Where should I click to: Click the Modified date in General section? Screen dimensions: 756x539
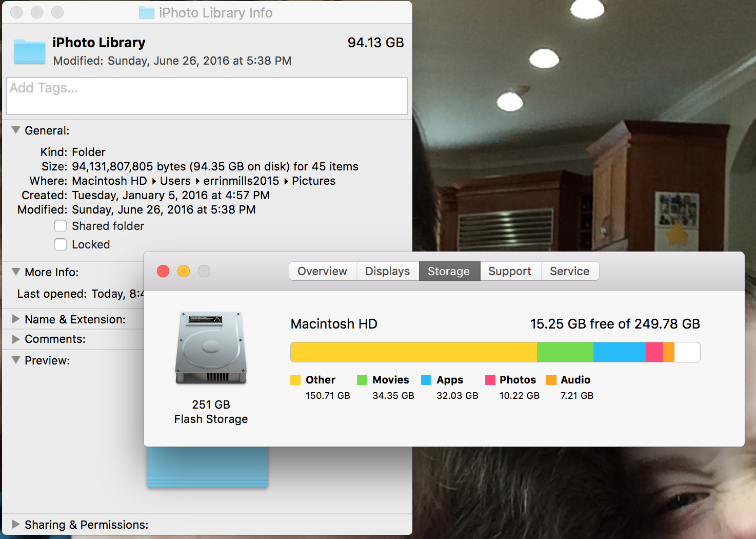pyautogui.click(x=164, y=209)
